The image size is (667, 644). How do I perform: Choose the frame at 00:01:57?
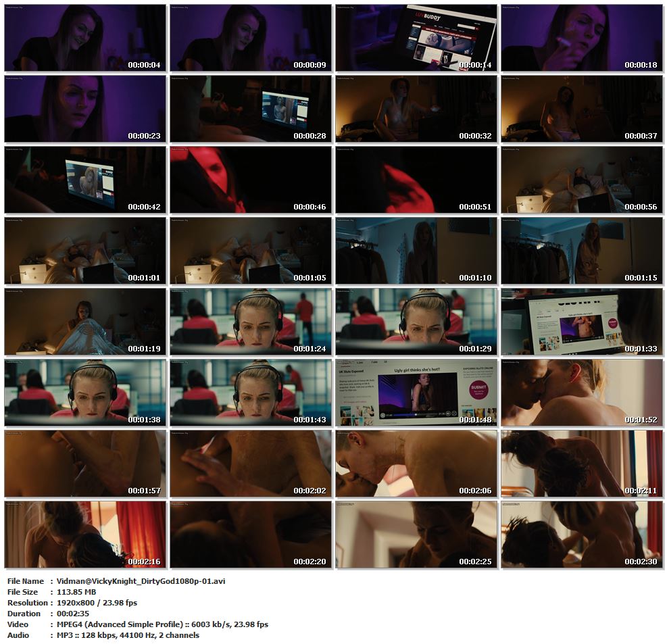[85, 464]
